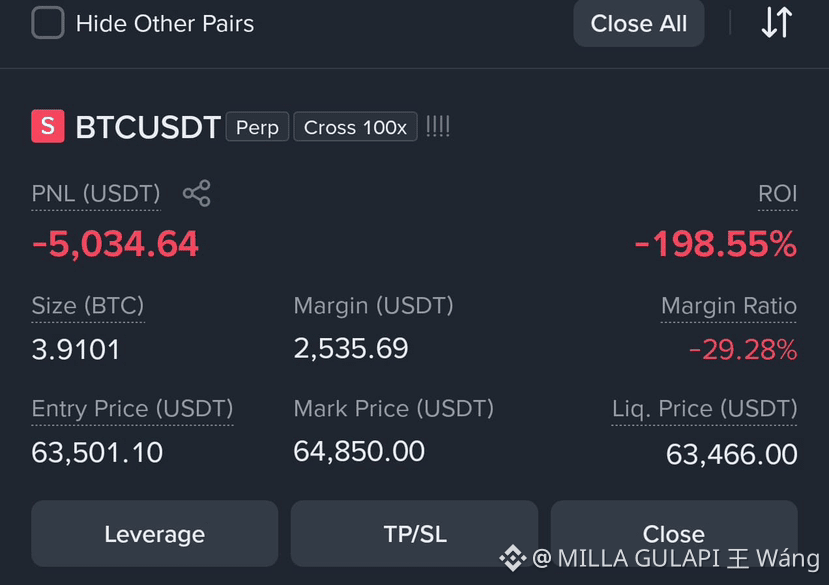The height and width of the screenshot is (585, 829).
Task: Click the share PNL icon
Action: [x=197, y=193]
